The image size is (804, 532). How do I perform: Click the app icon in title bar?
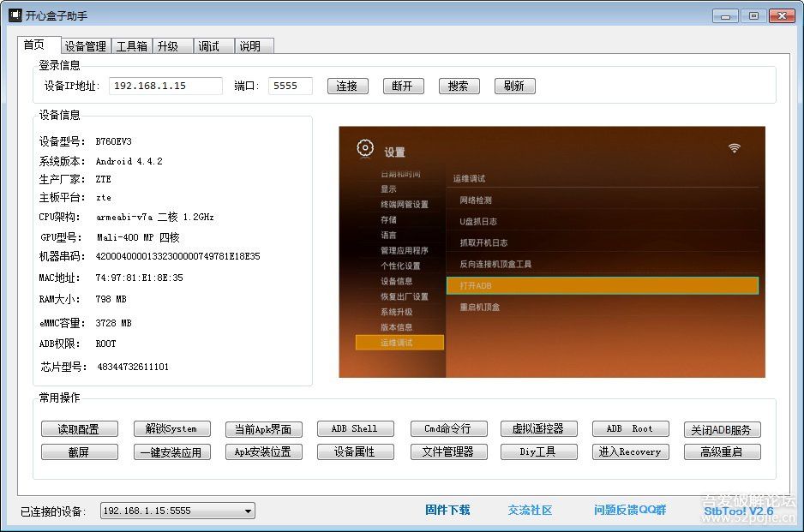pyautogui.click(x=14, y=15)
